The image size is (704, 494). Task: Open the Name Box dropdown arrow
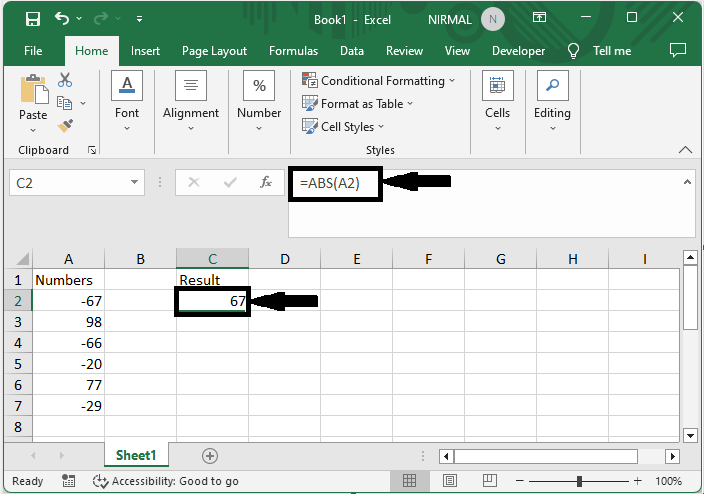click(134, 182)
